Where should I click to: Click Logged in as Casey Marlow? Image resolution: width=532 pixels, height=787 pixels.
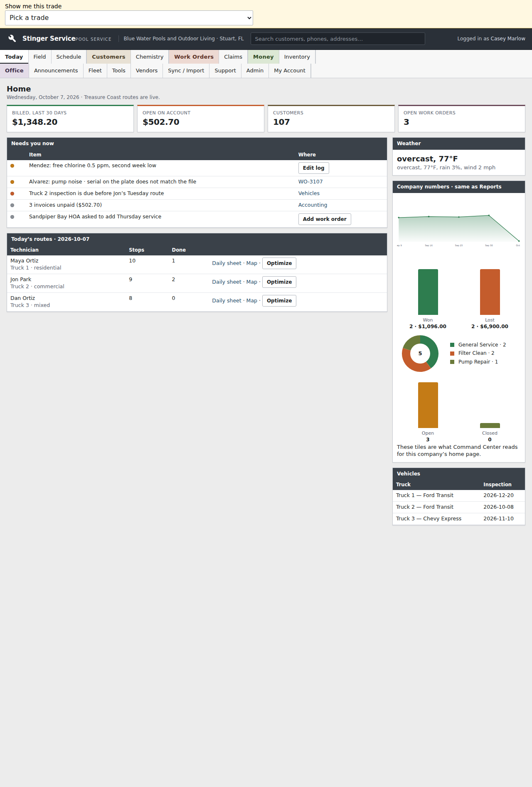[x=491, y=39]
